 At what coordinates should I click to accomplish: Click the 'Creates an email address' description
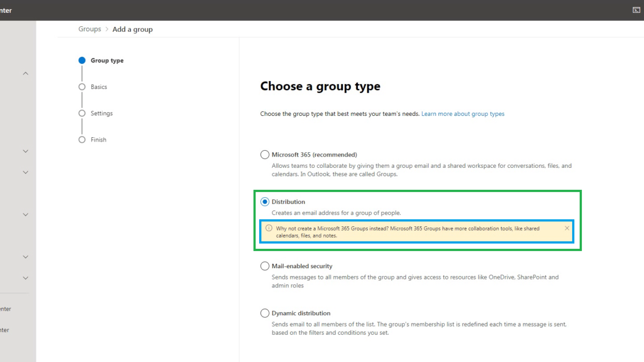click(x=336, y=213)
